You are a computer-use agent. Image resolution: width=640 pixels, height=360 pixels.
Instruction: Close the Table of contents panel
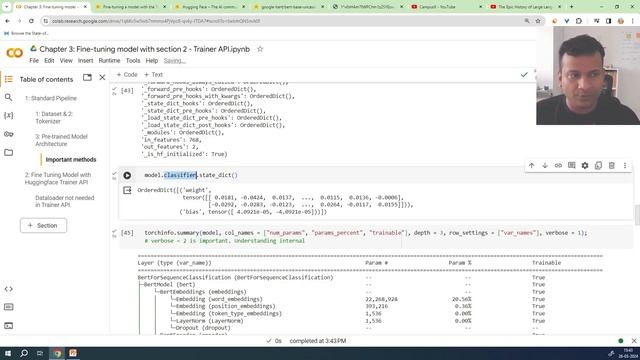click(102, 77)
